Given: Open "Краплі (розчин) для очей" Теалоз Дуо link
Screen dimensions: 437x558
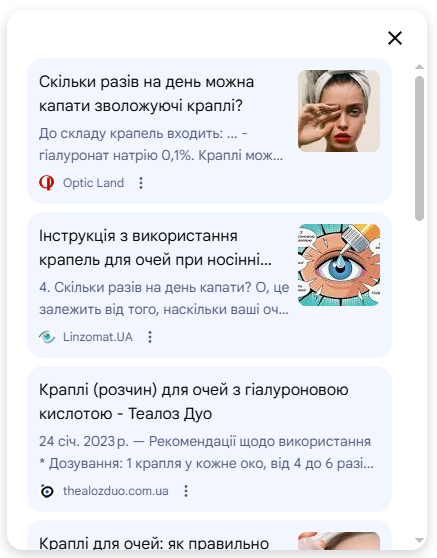Looking at the screenshot, I should pyautogui.click(x=194, y=402).
